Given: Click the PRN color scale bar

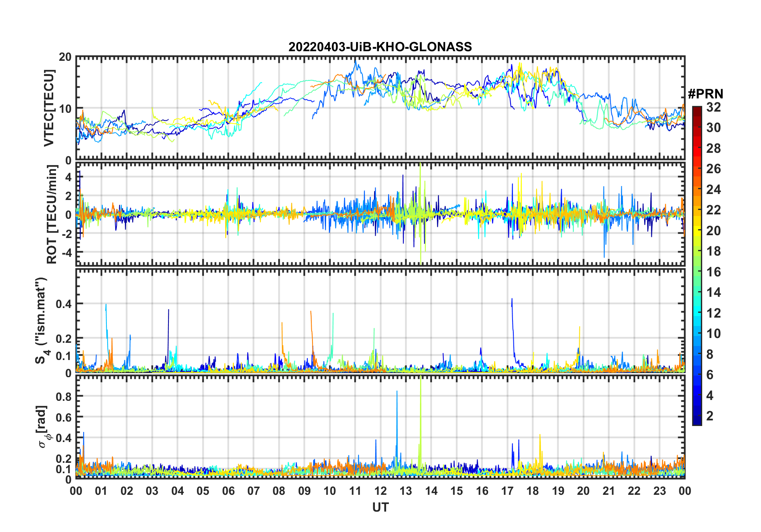Looking at the screenshot, I should point(697,266).
